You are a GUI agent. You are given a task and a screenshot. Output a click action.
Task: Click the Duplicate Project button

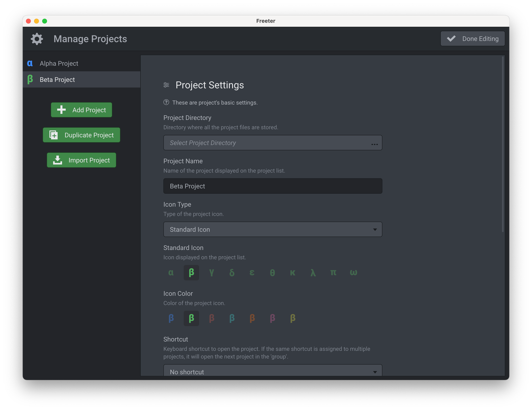point(81,135)
